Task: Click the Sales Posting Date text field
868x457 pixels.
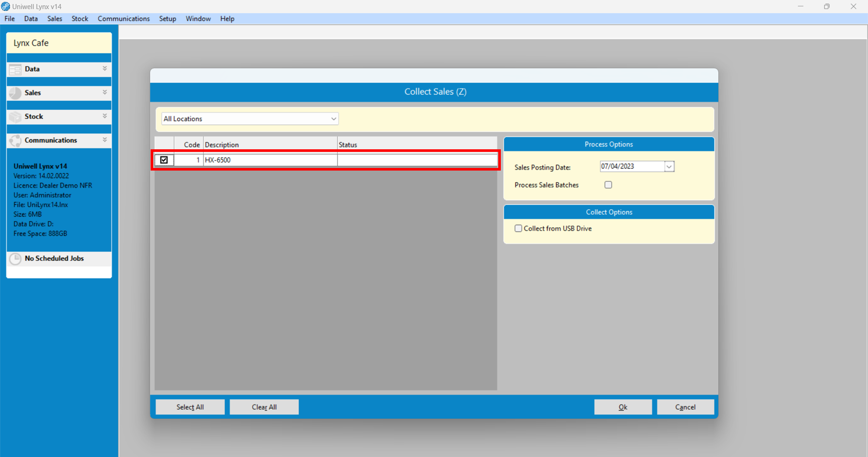Action: pos(631,167)
